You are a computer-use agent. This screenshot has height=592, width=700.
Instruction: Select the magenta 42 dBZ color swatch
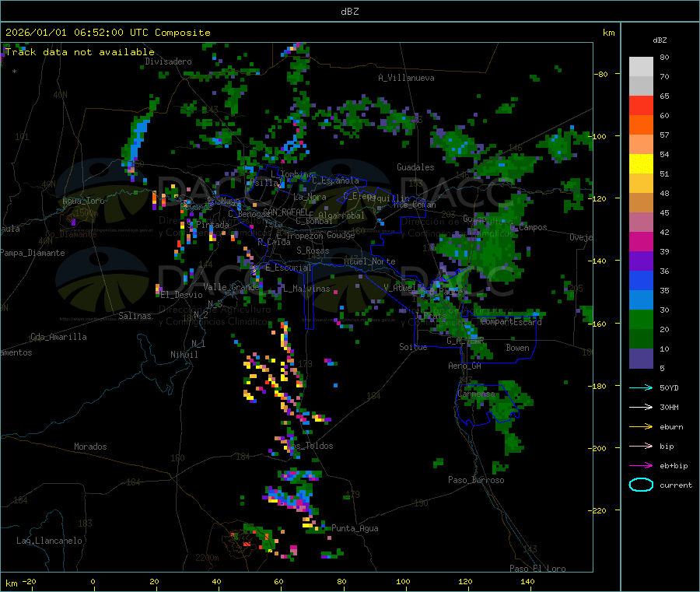click(641, 241)
